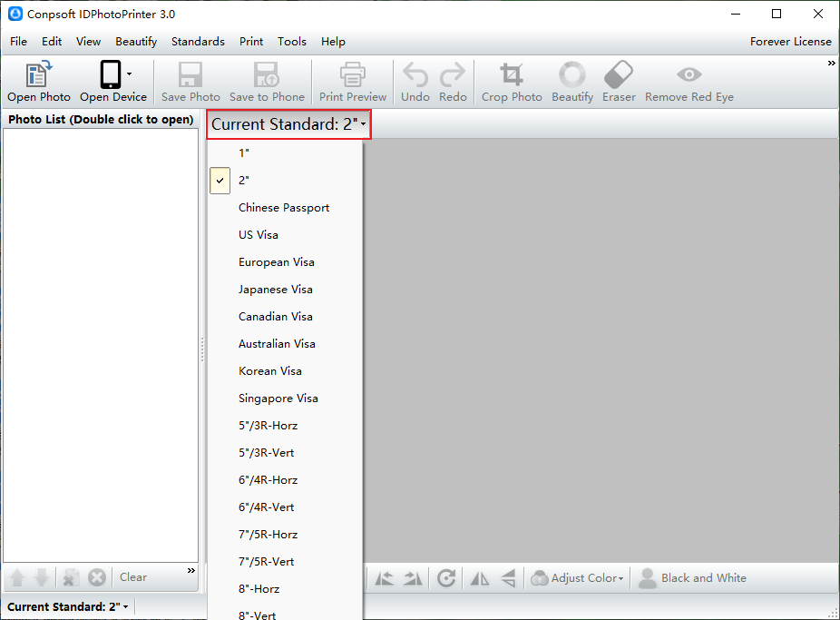Click the circled X delete icon
840x620 pixels.
point(97,577)
